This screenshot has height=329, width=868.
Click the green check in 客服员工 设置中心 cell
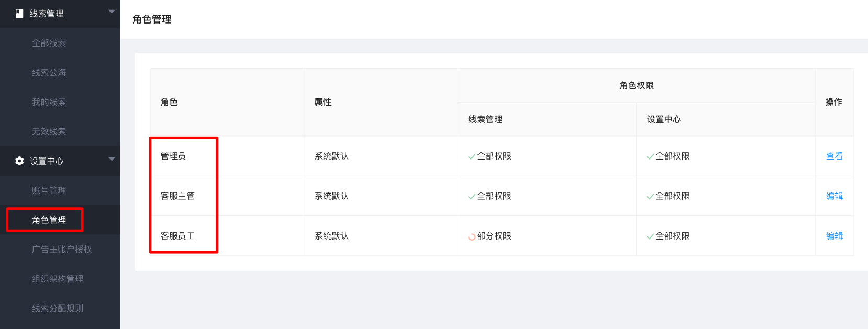pyautogui.click(x=650, y=236)
